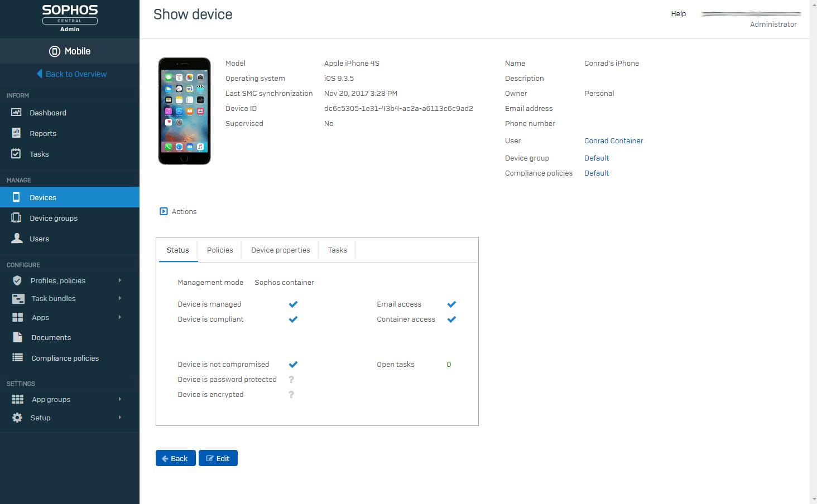Click the Administrator account label
Viewport: 817px width, 504px height.
click(x=773, y=25)
